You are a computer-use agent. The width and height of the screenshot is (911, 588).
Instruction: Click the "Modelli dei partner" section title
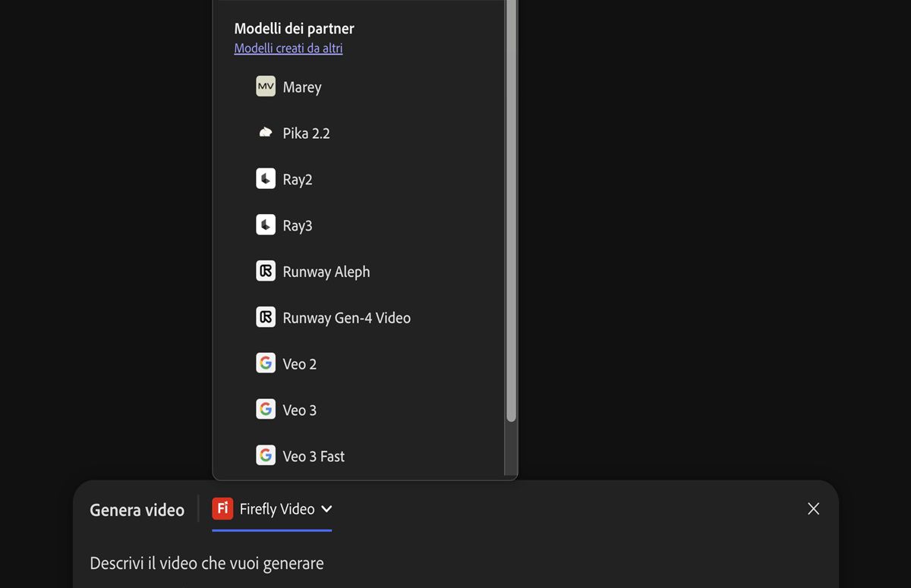(x=294, y=29)
